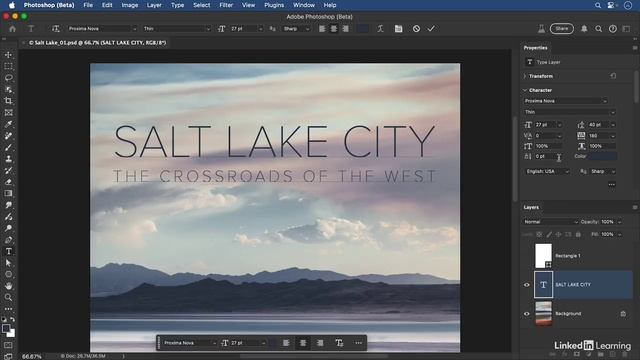Select the Move tool
Viewport: 640px width, 360px height.
[x=8, y=55]
